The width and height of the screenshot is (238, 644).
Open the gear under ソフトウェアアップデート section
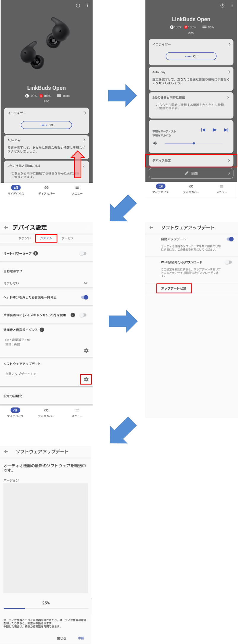pos(86,379)
